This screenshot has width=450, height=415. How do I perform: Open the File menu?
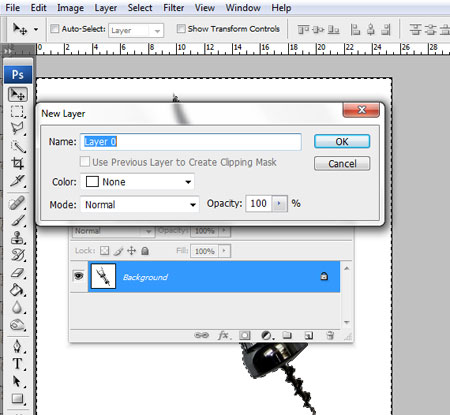click(13, 8)
